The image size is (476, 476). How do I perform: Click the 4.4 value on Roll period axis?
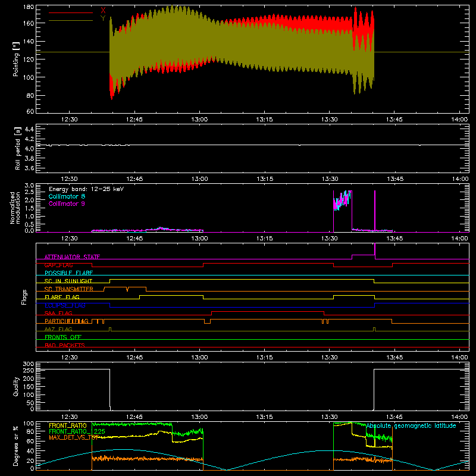[x=29, y=129]
